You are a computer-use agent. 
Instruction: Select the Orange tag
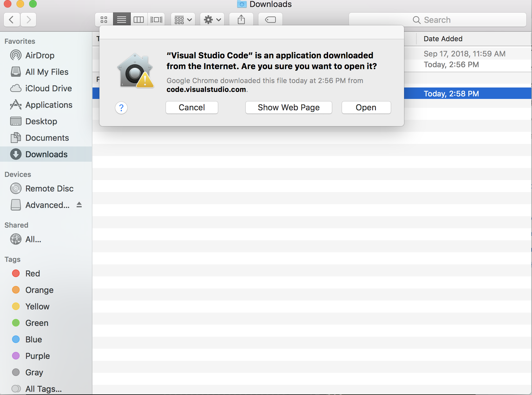click(x=46, y=290)
